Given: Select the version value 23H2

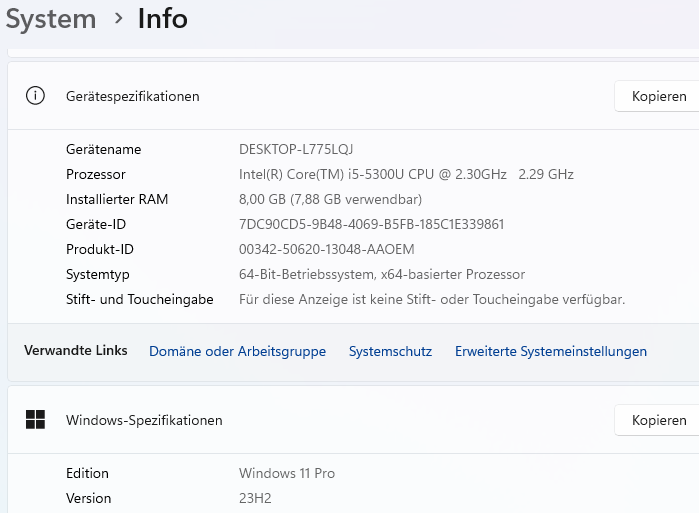Looking at the screenshot, I should pyautogui.click(x=255, y=498).
